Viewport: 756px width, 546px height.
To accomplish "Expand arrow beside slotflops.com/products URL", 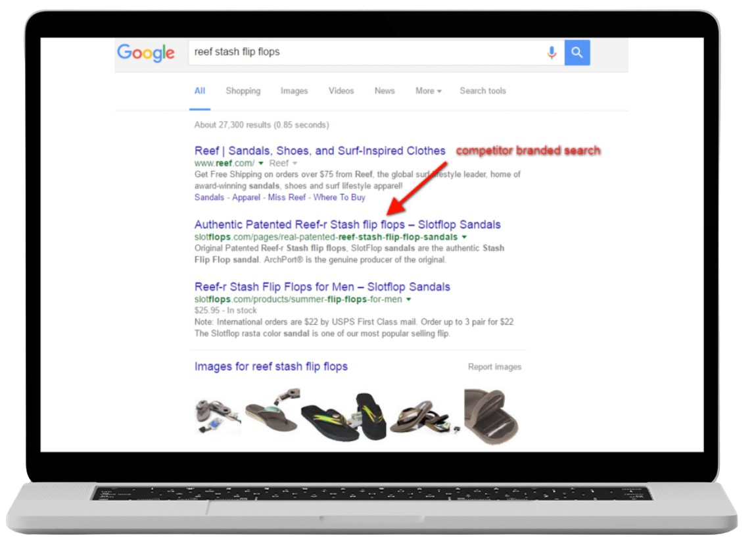I will pyautogui.click(x=408, y=299).
